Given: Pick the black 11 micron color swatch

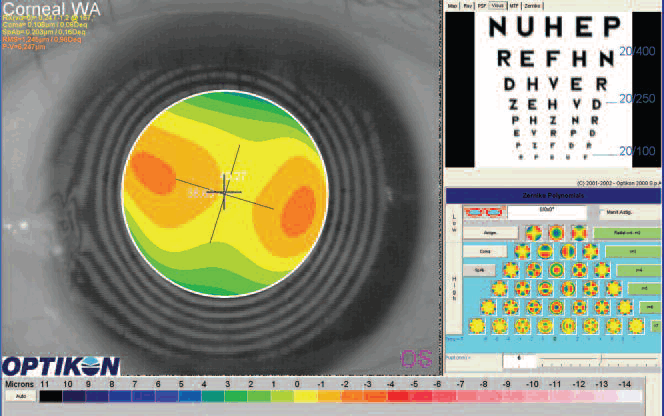Looking at the screenshot, I should pyautogui.click(x=51, y=396).
